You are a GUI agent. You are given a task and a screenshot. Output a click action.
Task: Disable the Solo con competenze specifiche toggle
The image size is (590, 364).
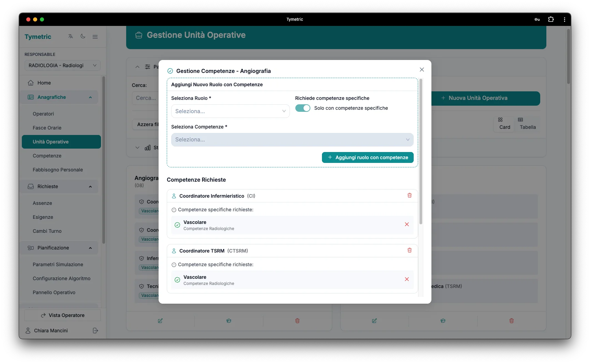pos(303,108)
